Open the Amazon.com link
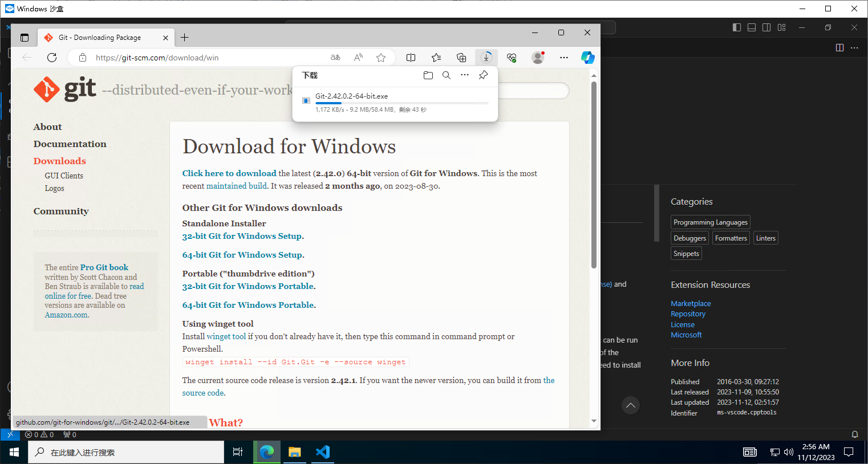 point(67,315)
